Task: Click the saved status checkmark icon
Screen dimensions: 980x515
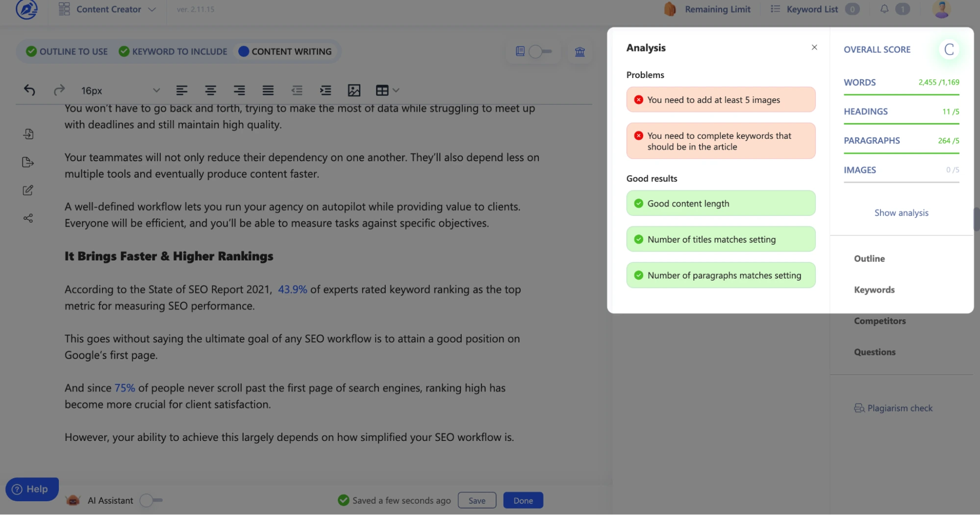Action: coord(343,500)
